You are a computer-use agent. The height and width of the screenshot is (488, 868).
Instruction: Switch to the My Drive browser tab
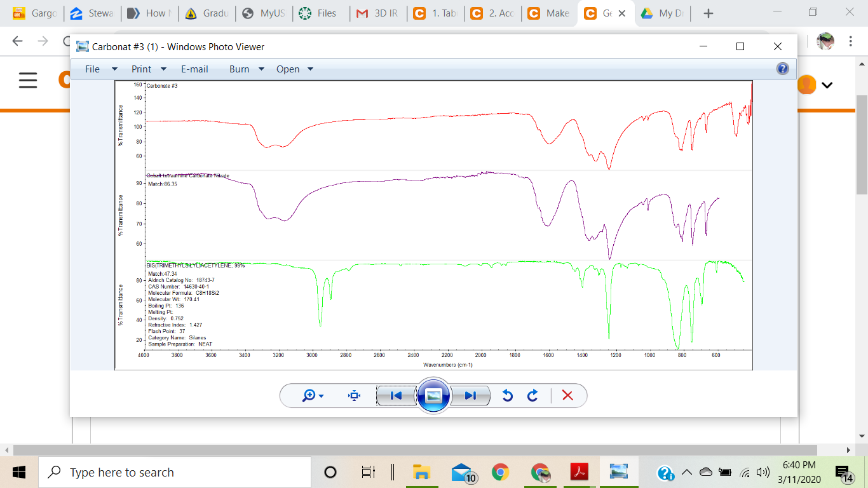(x=661, y=13)
